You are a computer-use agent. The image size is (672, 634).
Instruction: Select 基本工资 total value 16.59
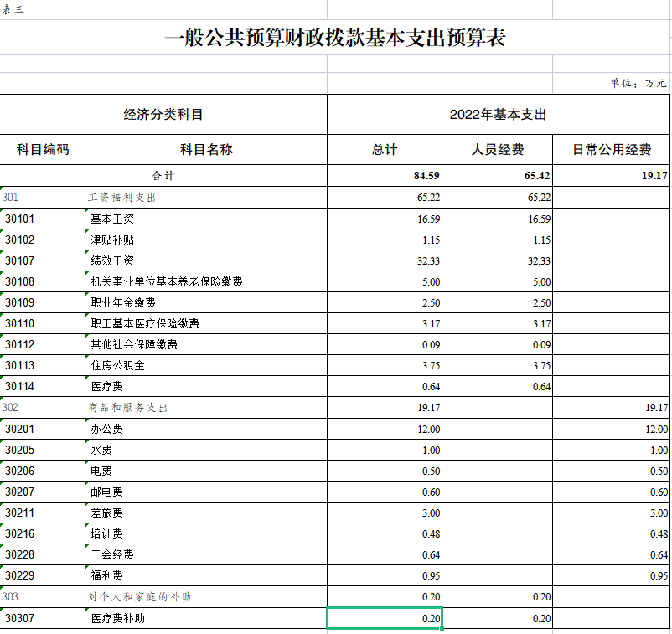[385, 219]
